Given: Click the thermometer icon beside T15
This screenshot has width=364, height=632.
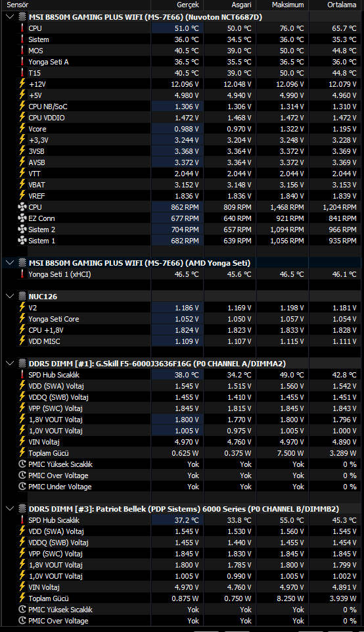Looking at the screenshot, I should (22, 73).
